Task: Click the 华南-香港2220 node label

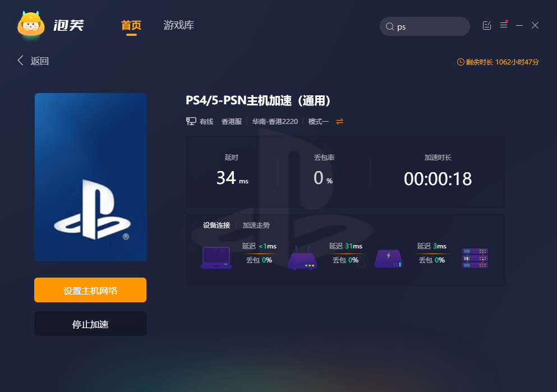Action: [275, 122]
